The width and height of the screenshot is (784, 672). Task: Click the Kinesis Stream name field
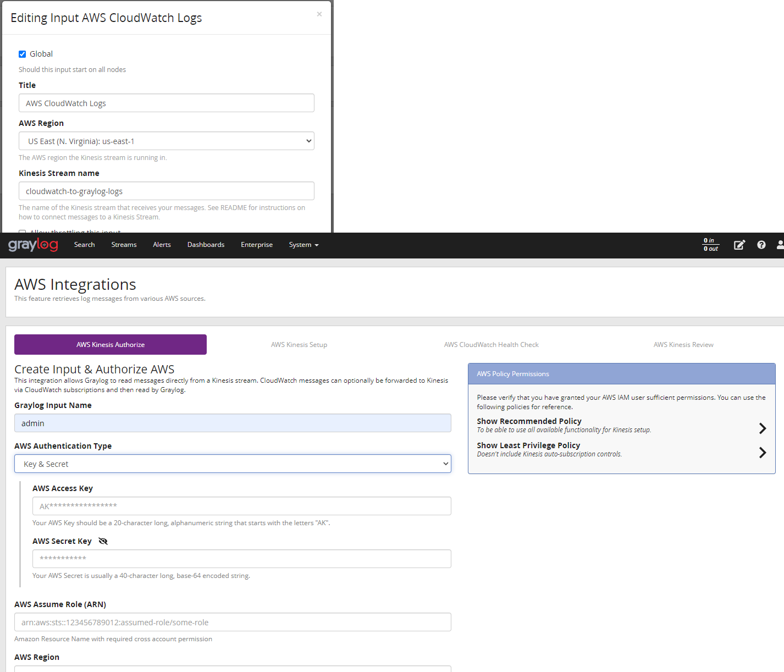point(167,191)
